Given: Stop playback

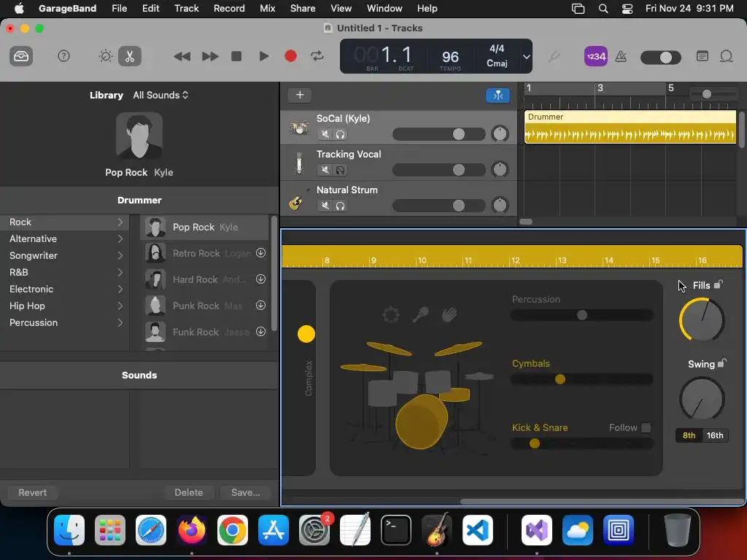Looking at the screenshot, I should coord(236,56).
